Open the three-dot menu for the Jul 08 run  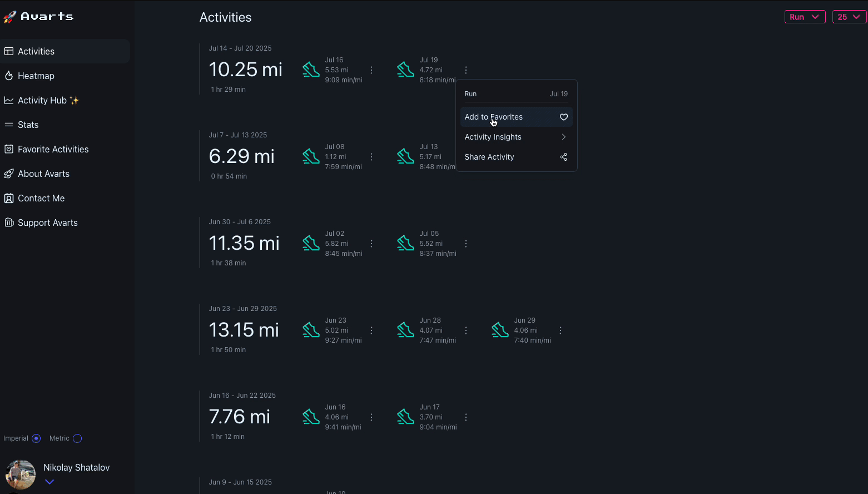click(x=371, y=157)
